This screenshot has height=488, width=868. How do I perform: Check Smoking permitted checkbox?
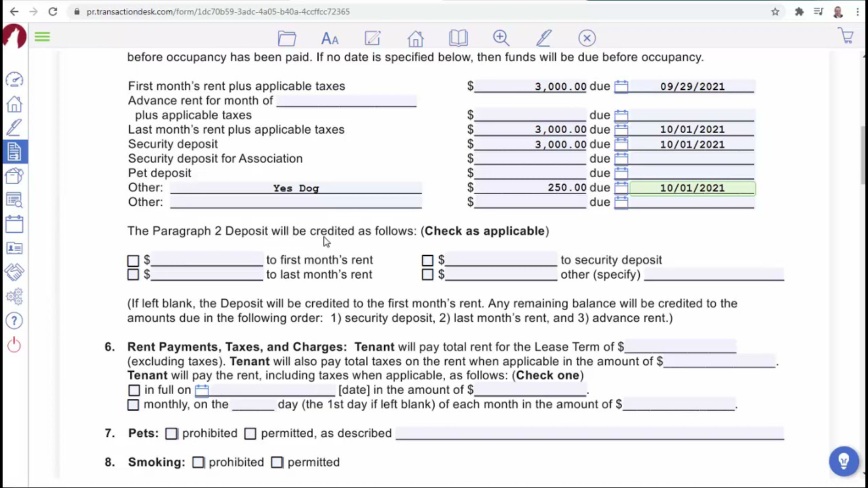tap(277, 462)
